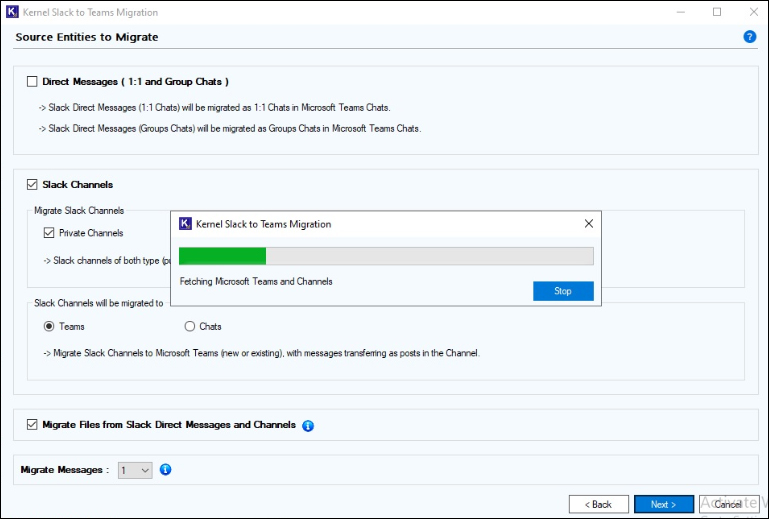Click the 1:1 Chats migration description line

coord(214,107)
